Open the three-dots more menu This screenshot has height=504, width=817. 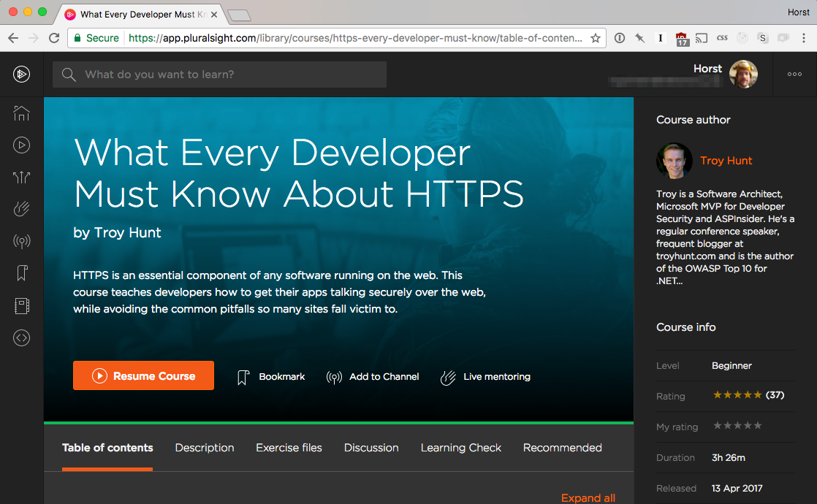point(794,74)
